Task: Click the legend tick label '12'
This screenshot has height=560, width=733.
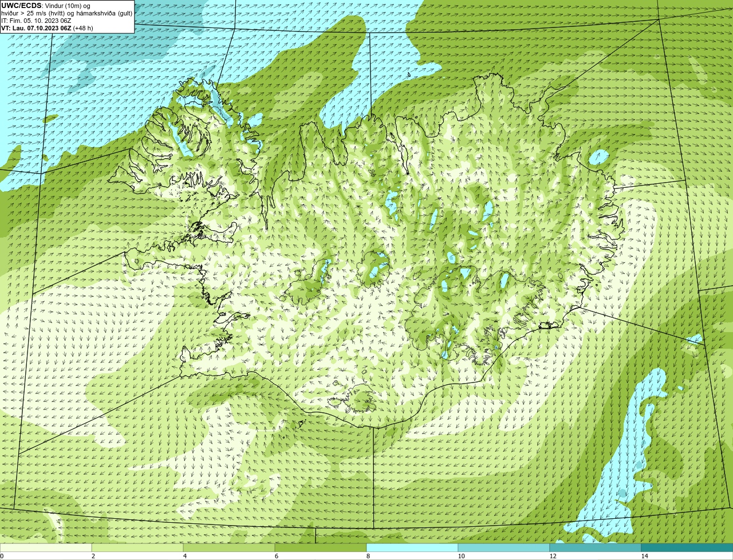Action: (x=553, y=556)
